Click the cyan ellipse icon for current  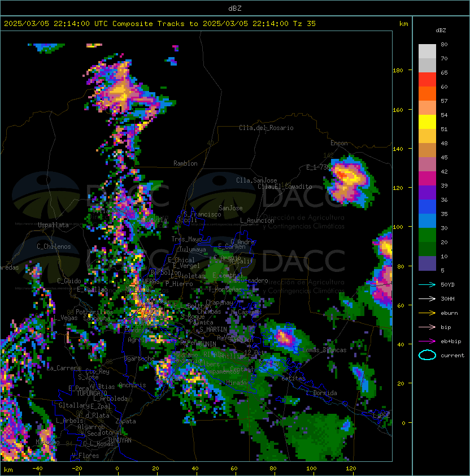427,355
